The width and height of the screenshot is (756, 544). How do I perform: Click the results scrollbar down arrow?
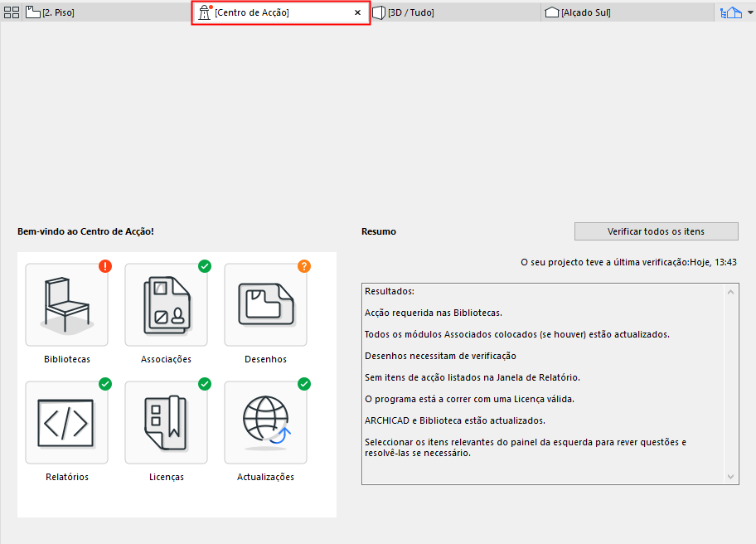(730, 477)
